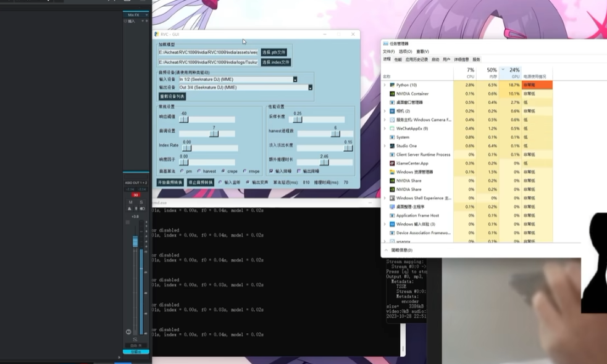Click the 停止音频转换 button
607x364 pixels.
point(201,183)
